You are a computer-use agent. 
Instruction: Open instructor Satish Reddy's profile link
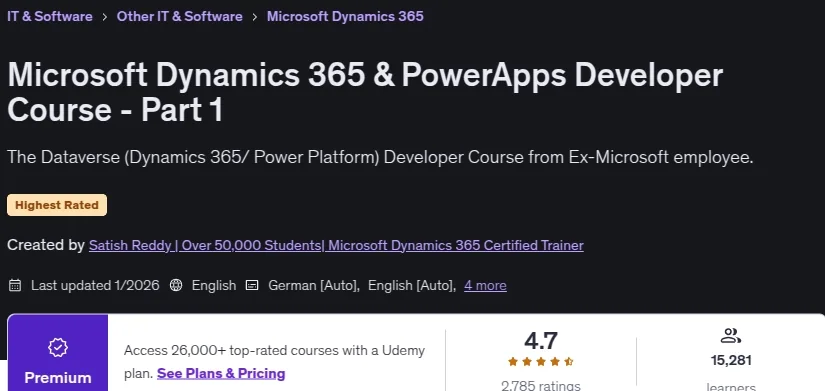336,245
